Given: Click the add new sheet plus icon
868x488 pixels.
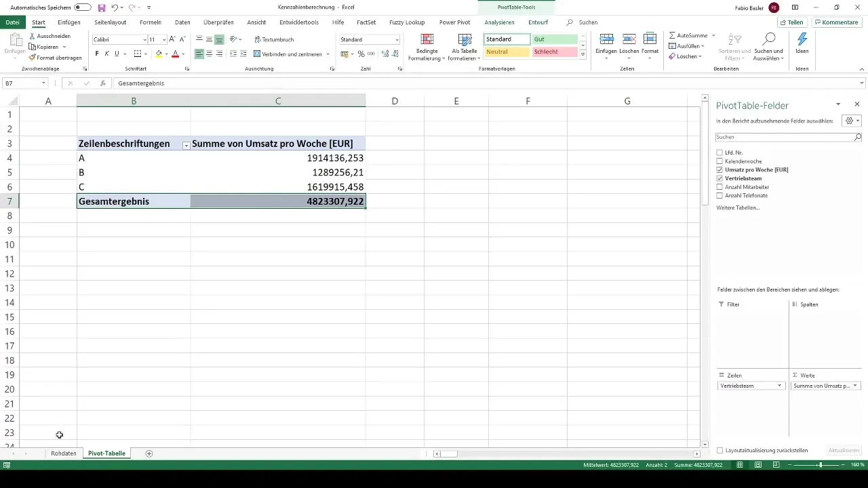Looking at the screenshot, I should pyautogui.click(x=149, y=453).
